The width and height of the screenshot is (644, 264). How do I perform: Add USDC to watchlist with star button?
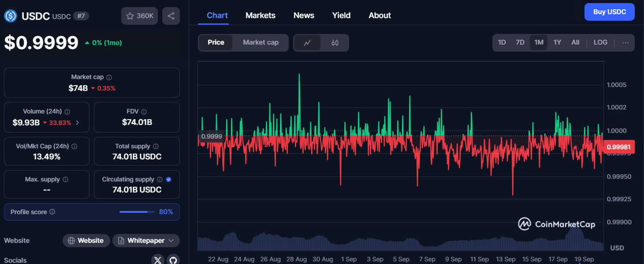coord(139,16)
